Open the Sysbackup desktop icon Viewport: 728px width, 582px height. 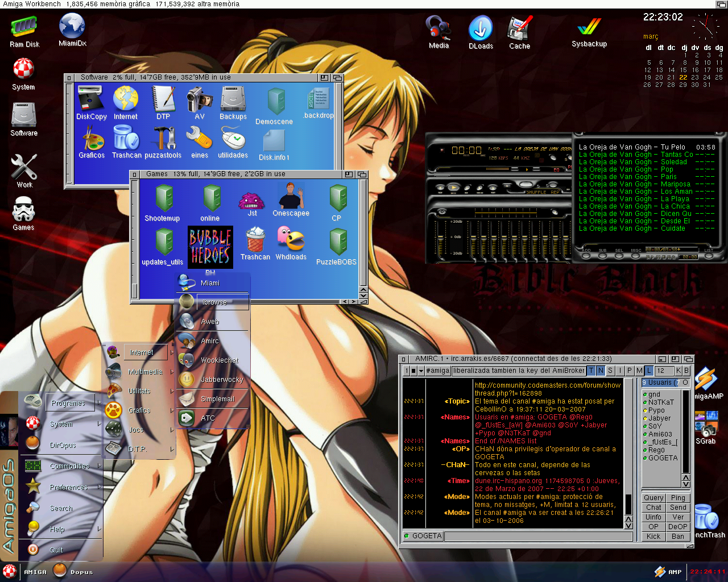(589, 28)
